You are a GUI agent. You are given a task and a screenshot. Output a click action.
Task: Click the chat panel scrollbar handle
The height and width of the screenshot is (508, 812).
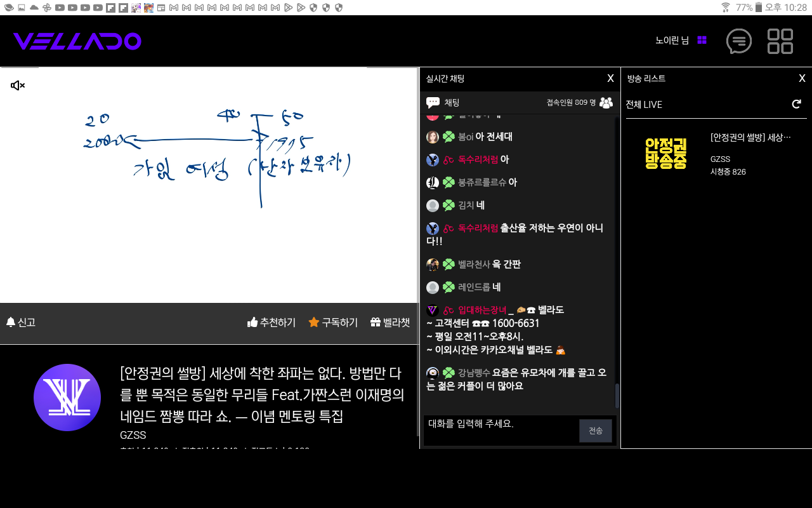617,396
